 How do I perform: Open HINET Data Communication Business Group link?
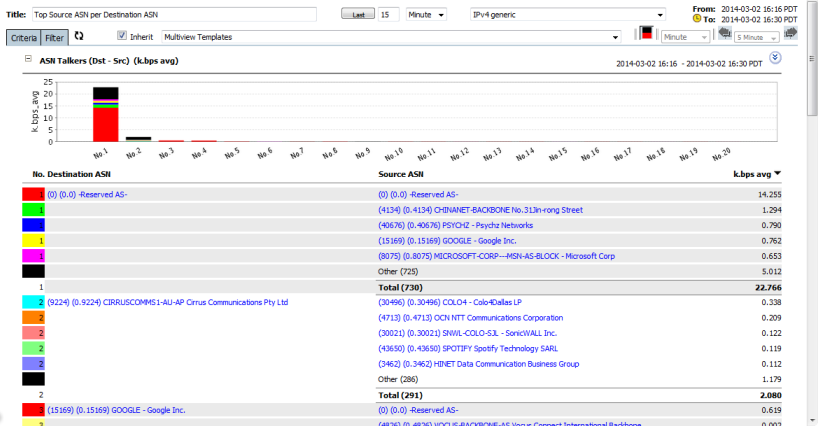click(x=478, y=364)
